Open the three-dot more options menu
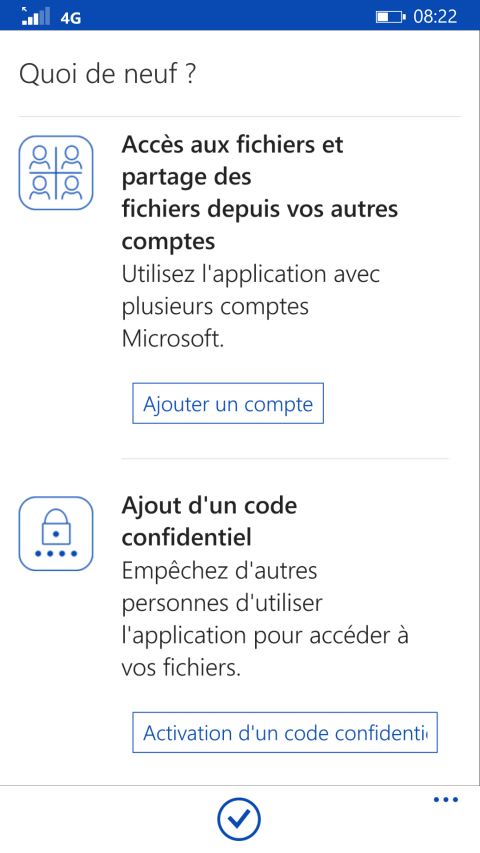The width and height of the screenshot is (480, 853). pos(446,800)
